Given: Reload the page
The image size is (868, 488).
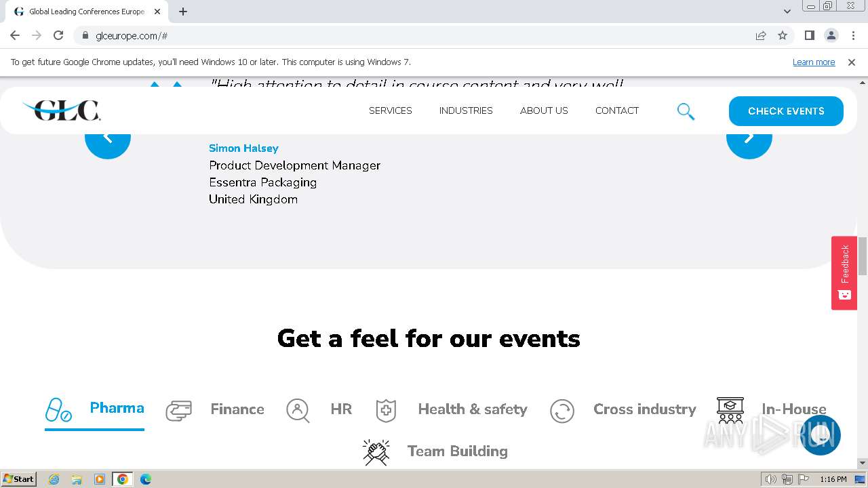Looking at the screenshot, I should point(58,35).
